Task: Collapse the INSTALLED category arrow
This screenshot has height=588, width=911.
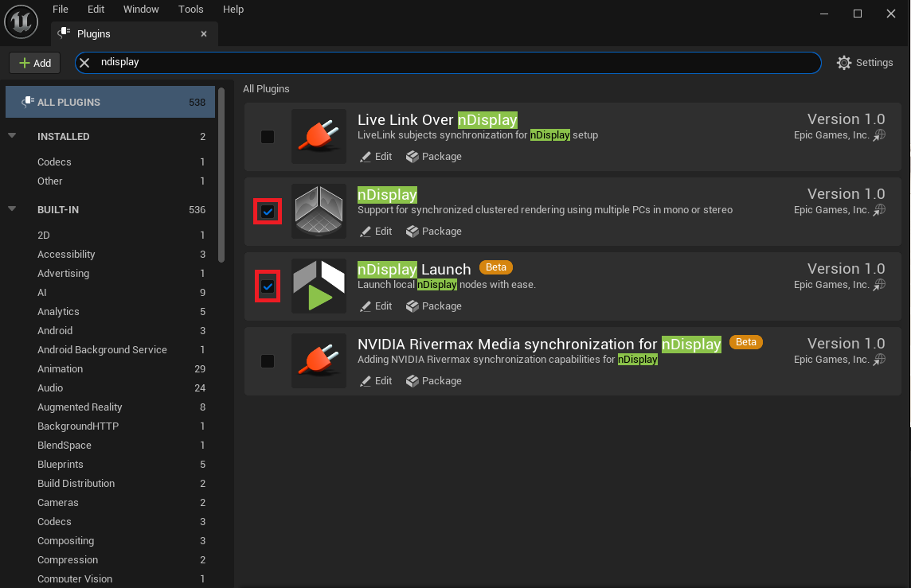Action: 12,136
